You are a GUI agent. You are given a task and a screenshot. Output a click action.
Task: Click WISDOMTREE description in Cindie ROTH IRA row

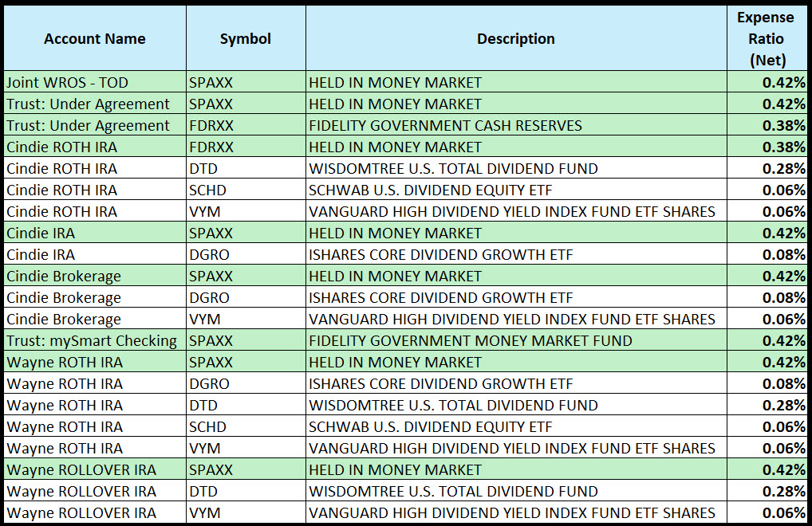click(x=453, y=168)
